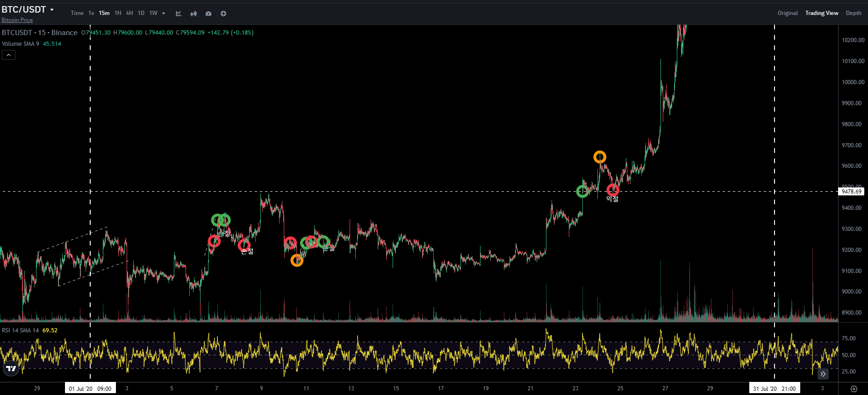Click the 31 Jul '20 21:00 time label
868x395 pixels.
click(x=775, y=388)
